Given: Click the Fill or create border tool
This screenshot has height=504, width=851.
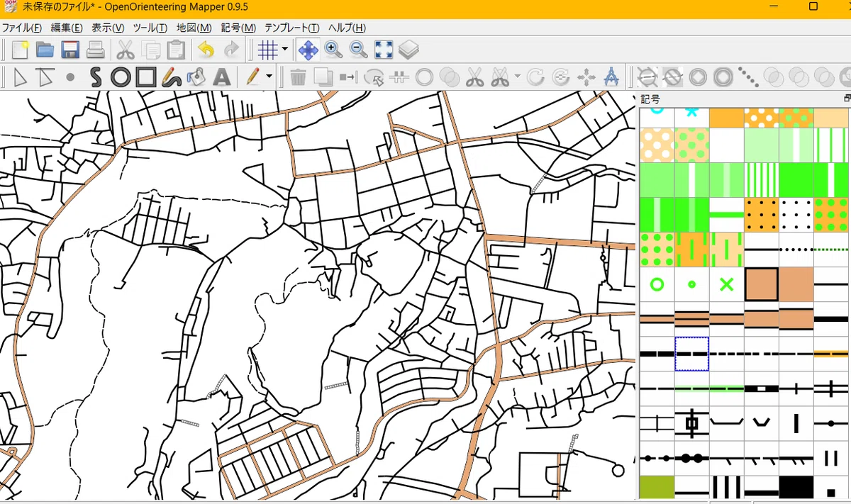Looking at the screenshot, I should coord(374,77).
